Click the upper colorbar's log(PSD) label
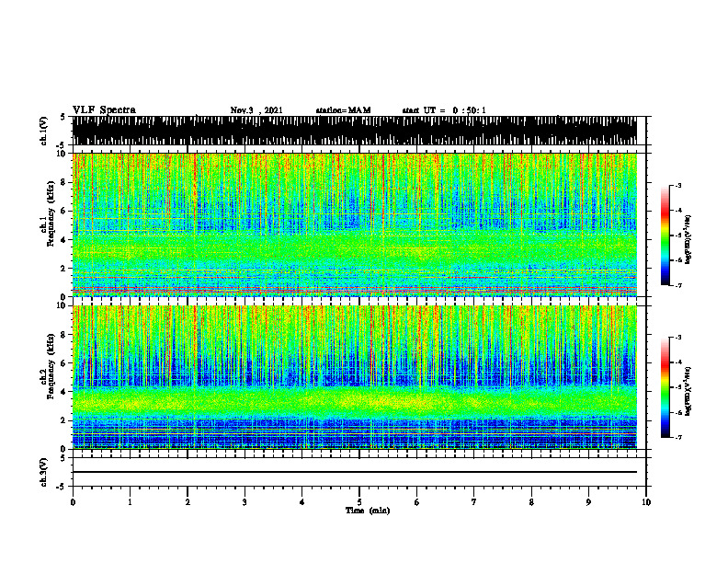Screen dimensions: 728x563 (688, 239)
